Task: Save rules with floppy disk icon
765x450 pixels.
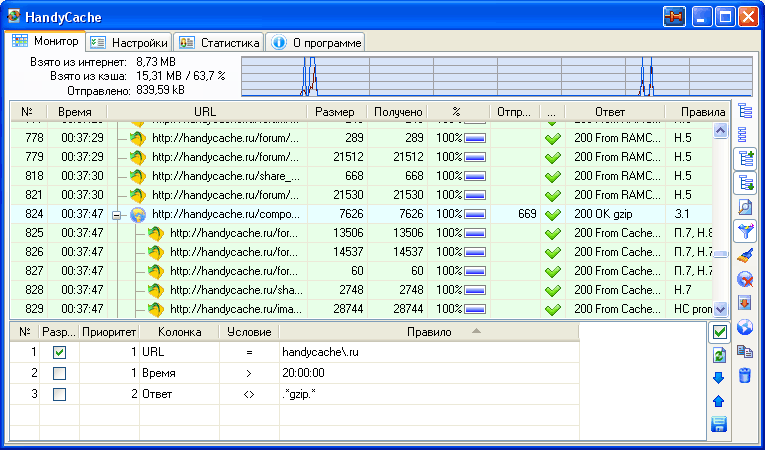Action: pyautogui.click(x=719, y=424)
